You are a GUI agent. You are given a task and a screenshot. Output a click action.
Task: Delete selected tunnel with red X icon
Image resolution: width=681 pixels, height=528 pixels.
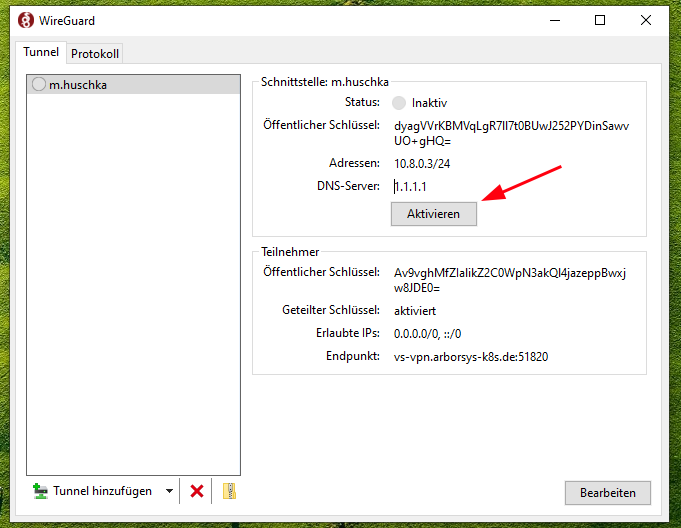[x=197, y=491]
